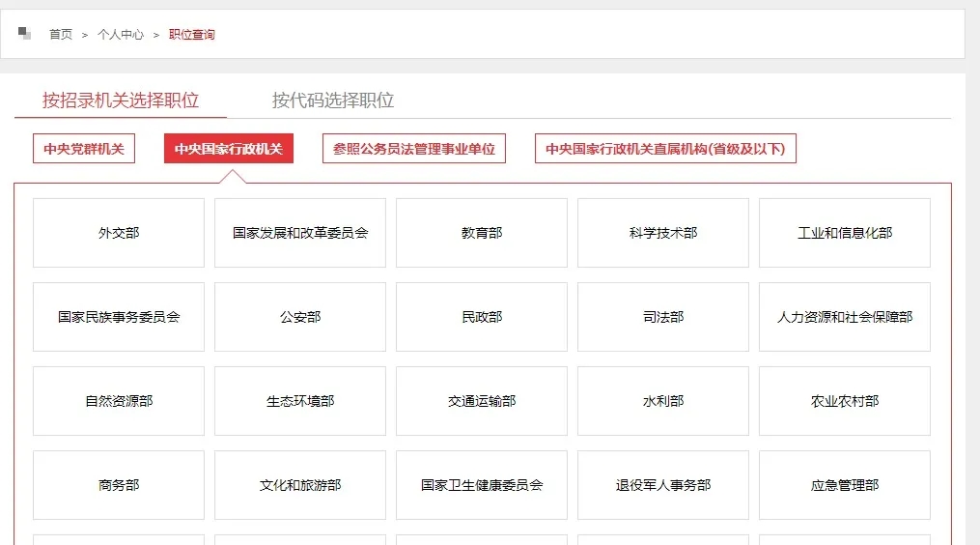Select 中央国家行政机关直属机构(省级及以下) category
The width and height of the screenshot is (980, 545).
click(665, 149)
